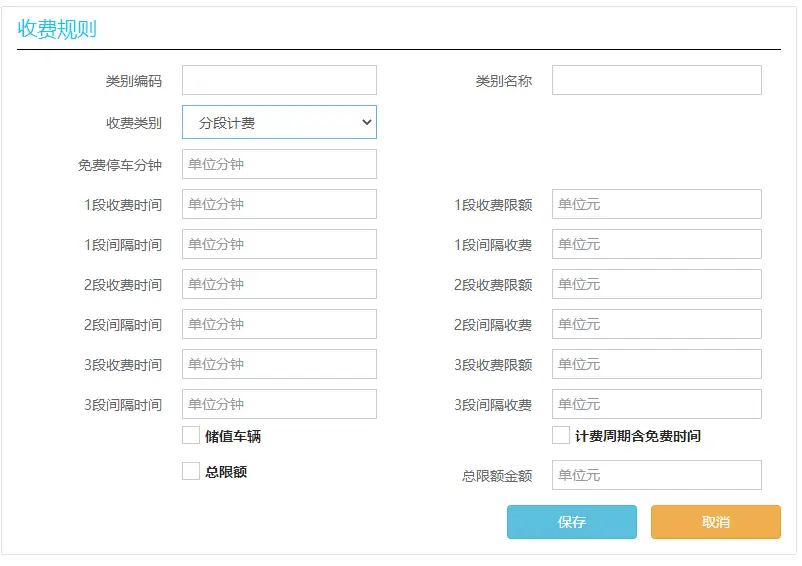Click the 2段间隔时间 field

(x=279, y=324)
